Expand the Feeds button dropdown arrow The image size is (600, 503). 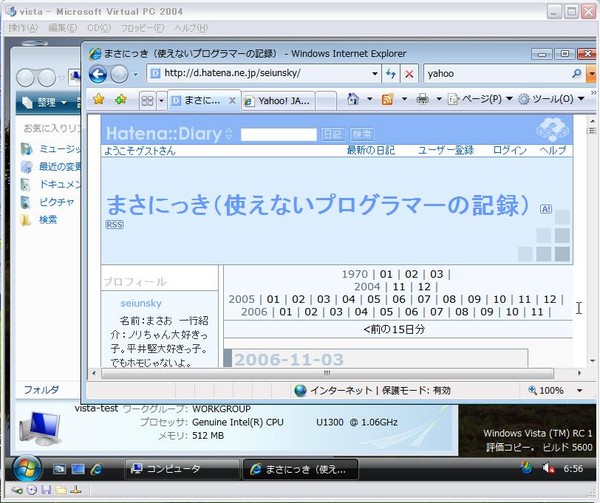(404, 99)
